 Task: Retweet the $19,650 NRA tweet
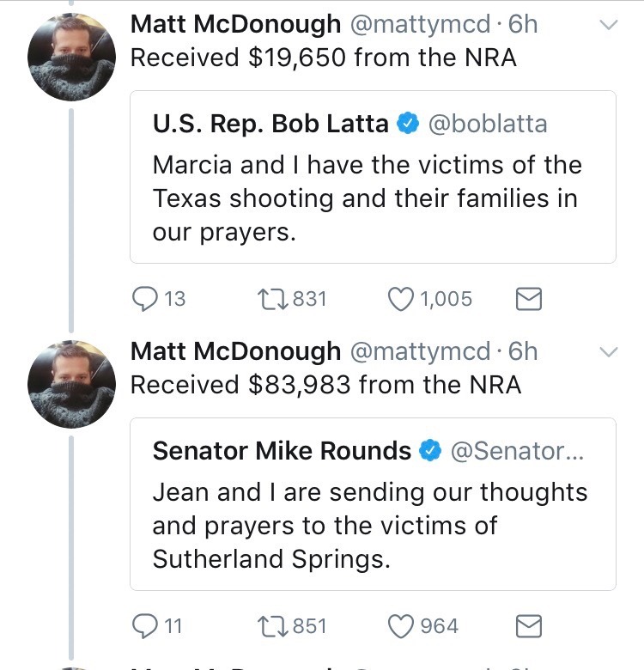tap(272, 299)
